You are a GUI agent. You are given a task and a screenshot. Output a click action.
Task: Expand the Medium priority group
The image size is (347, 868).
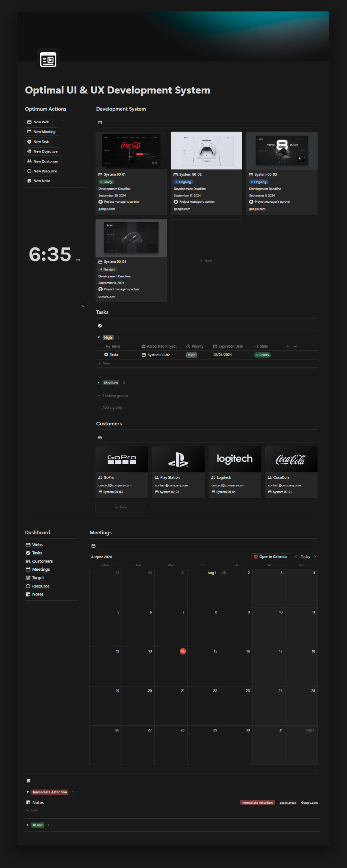99,383
